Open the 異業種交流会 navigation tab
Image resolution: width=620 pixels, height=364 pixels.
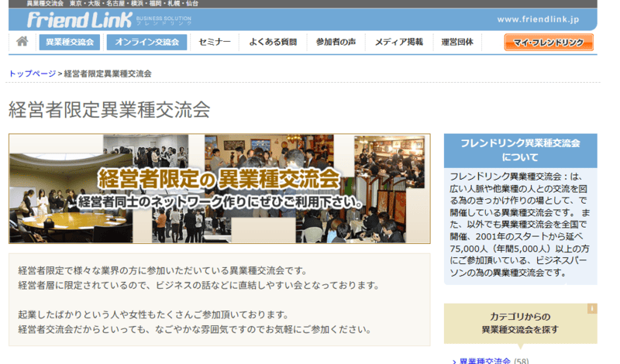point(70,42)
